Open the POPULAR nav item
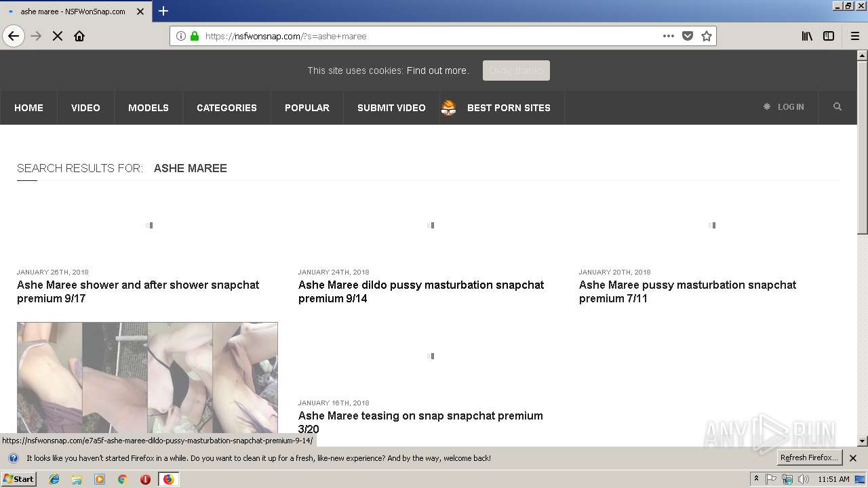868x488 pixels. coord(307,108)
